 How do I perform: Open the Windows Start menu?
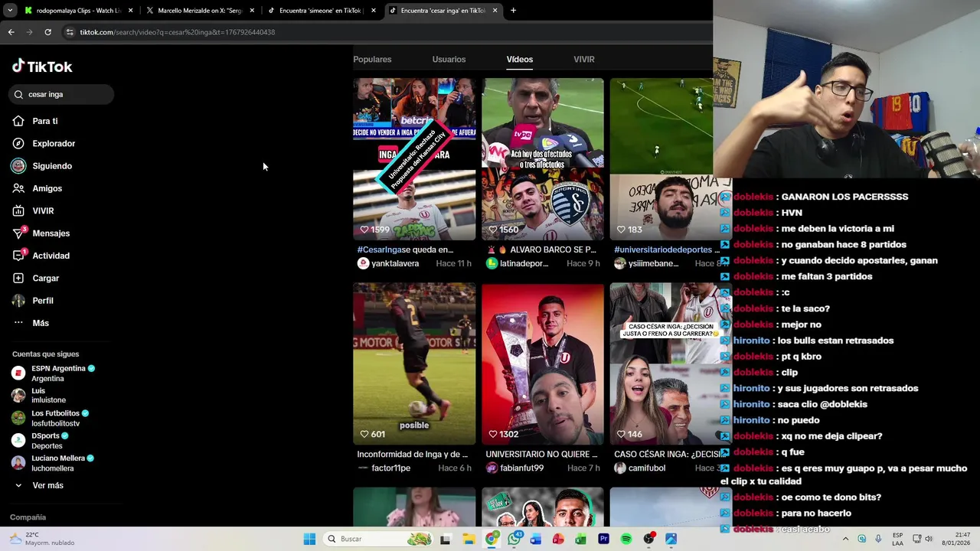[x=309, y=539]
